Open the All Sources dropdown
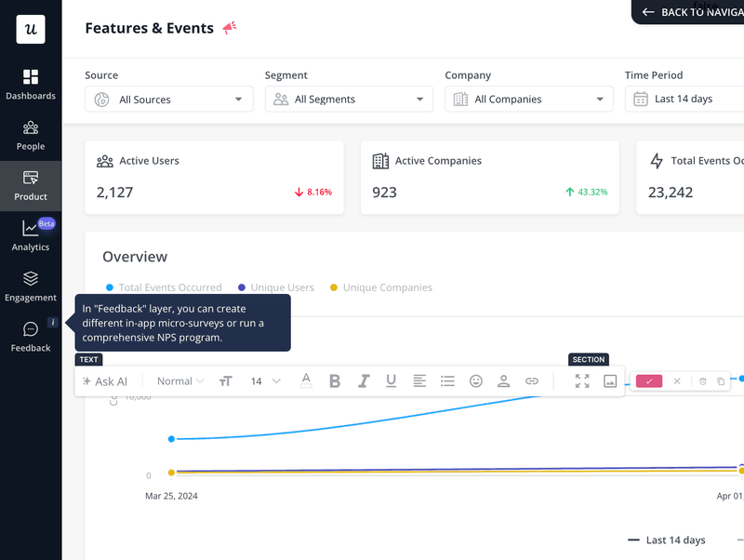 point(168,99)
